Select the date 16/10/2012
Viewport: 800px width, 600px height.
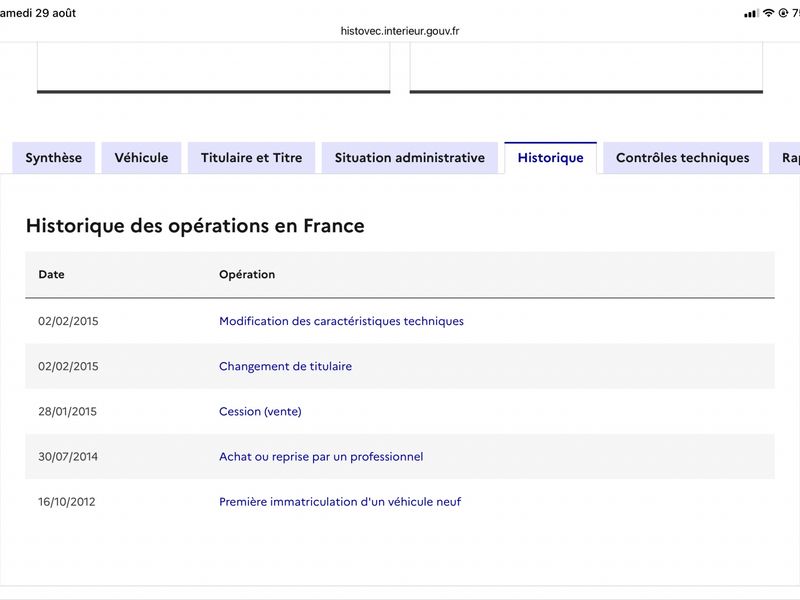[x=67, y=502]
